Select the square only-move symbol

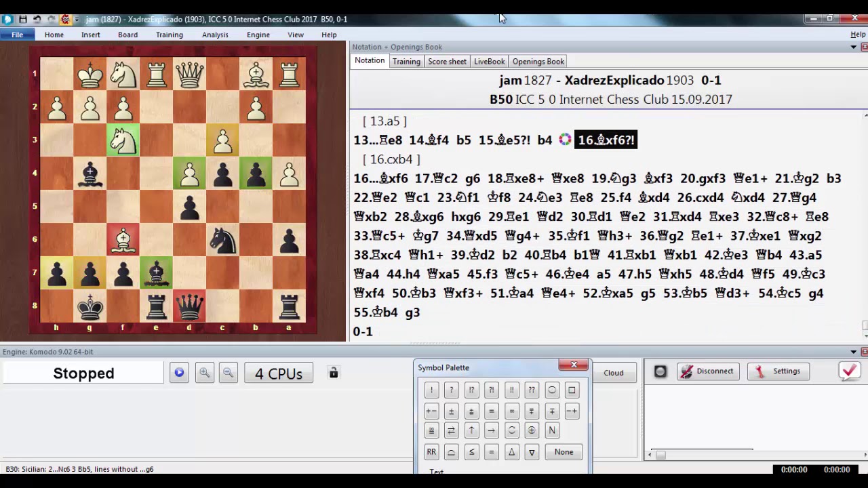pos(572,390)
